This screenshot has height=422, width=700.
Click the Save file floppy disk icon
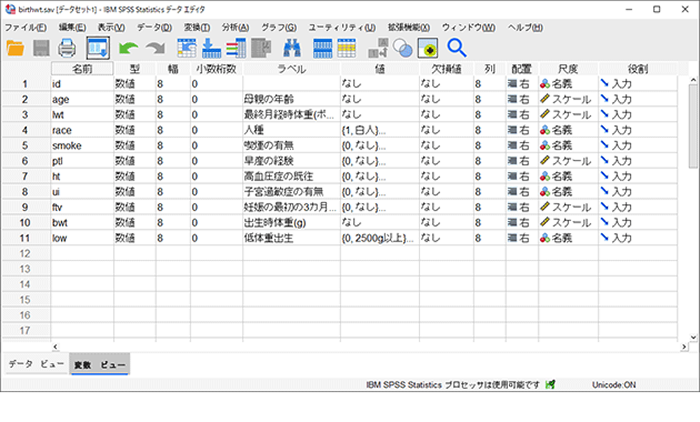click(x=42, y=48)
